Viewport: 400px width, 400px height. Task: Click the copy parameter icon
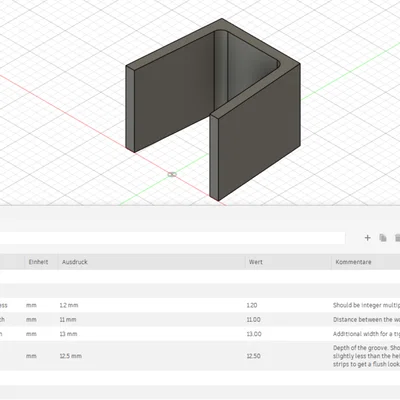[383, 238]
